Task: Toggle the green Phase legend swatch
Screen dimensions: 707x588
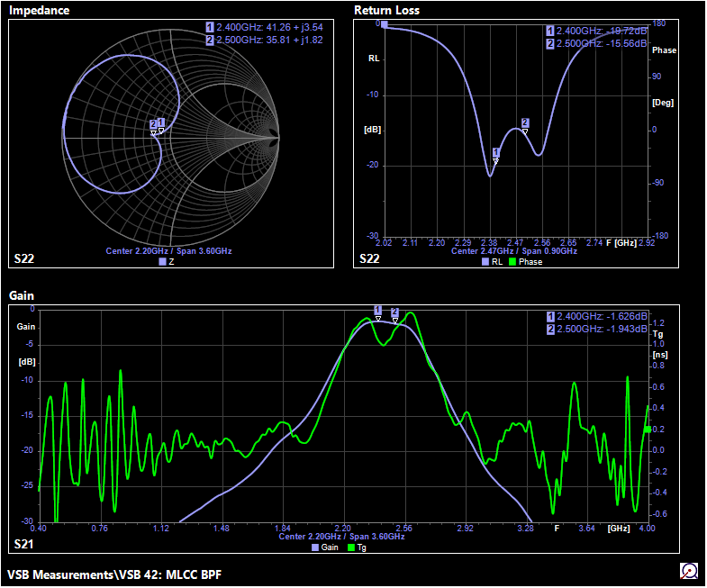Action: 512,262
